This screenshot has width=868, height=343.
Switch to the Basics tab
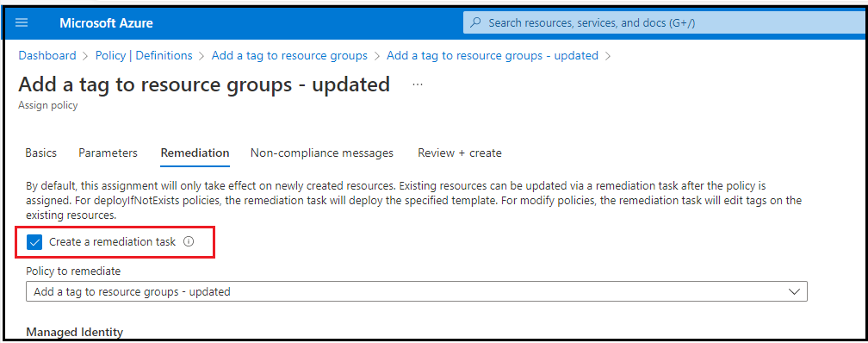click(x=41, y=153)
